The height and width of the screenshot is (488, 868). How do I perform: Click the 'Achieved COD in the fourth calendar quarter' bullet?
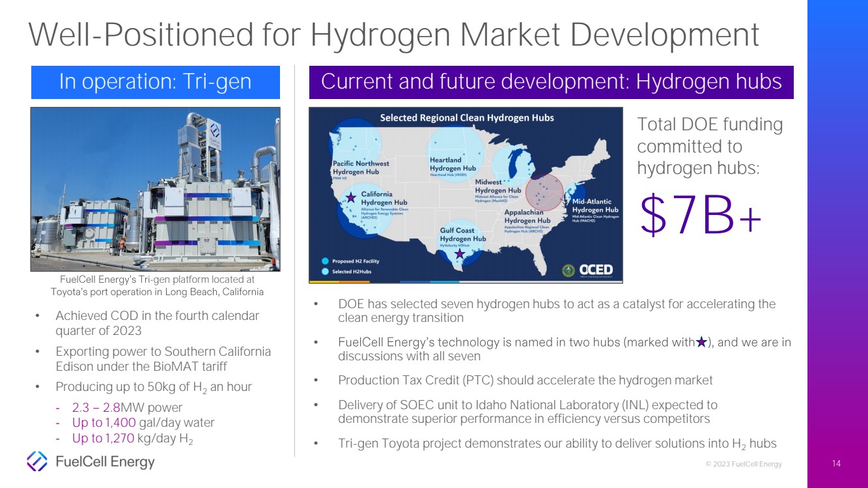click(x=157, y=323)
